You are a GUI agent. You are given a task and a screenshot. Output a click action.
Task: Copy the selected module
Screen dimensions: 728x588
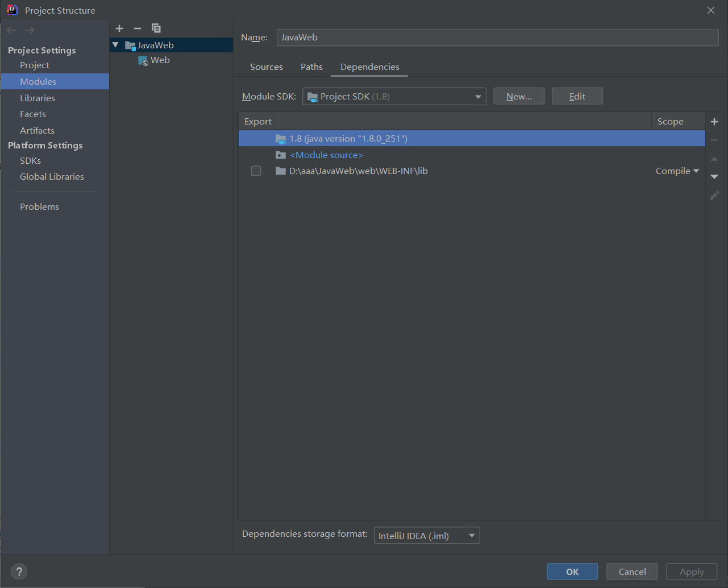pos(156,28)
